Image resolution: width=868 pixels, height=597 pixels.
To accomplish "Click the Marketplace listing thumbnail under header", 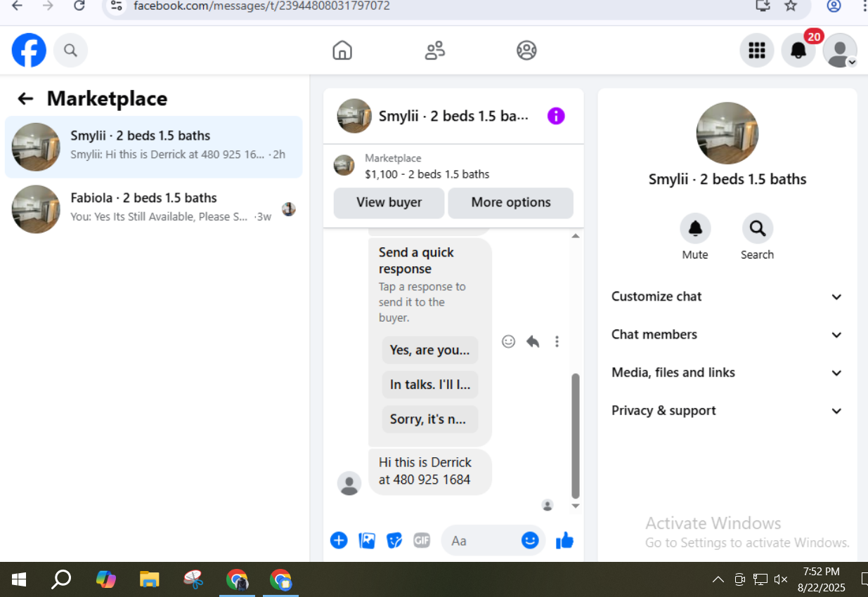I will click(344, 166).
